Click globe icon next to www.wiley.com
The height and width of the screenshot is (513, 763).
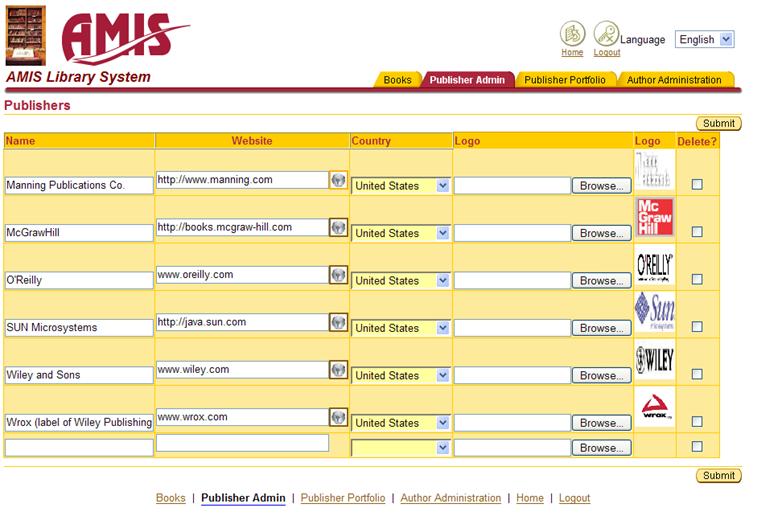tap(338, 370)
